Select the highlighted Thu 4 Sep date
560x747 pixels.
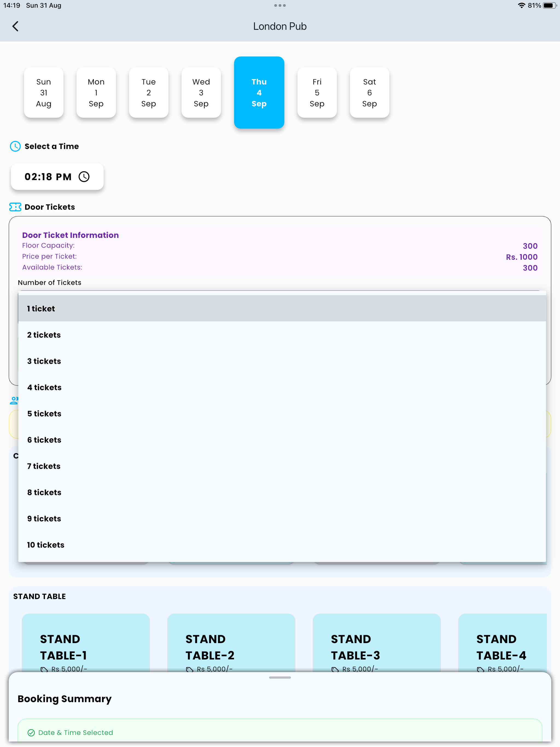(x=259, y=92)
